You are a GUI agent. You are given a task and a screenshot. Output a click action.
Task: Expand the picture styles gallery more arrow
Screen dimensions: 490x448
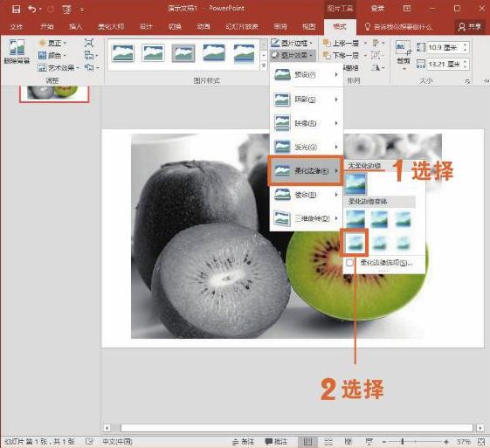(264, 65)
